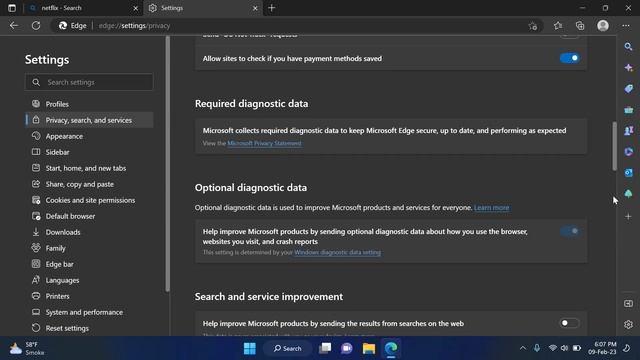Click the browser Back arrow

click(14, 26)
